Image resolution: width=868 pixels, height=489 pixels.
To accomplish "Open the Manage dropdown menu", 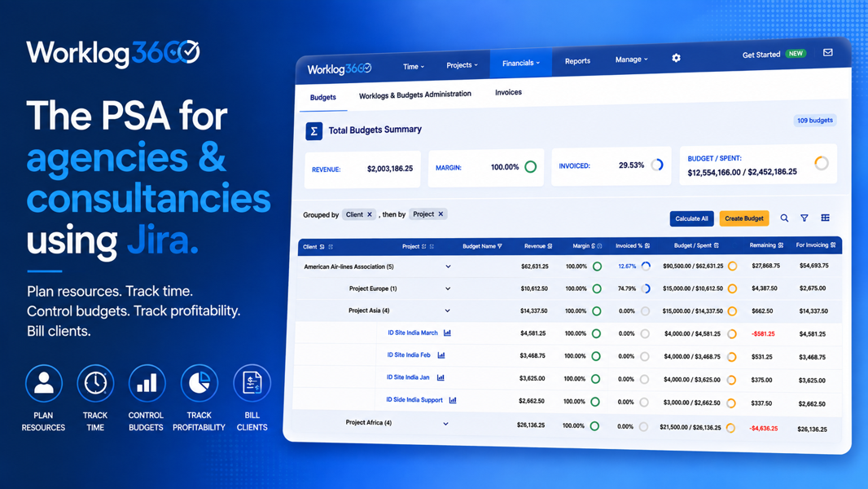I will [631, 59].
